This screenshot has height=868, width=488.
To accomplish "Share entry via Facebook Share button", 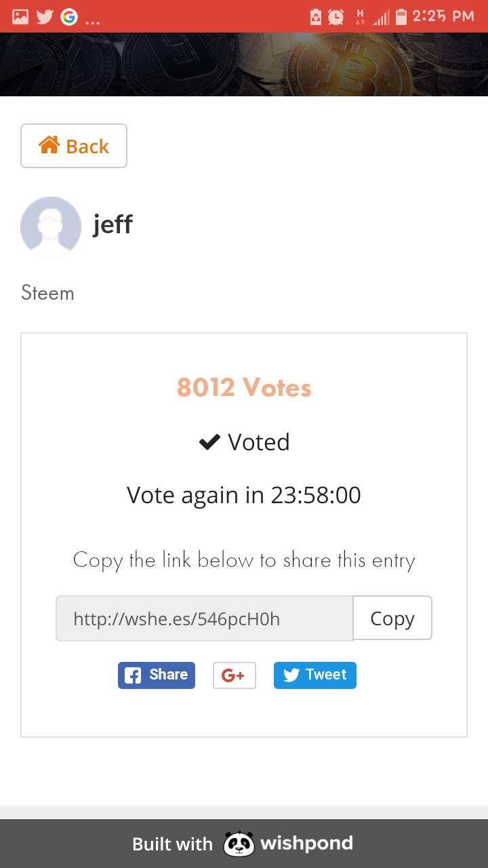I will click(157, 675).
